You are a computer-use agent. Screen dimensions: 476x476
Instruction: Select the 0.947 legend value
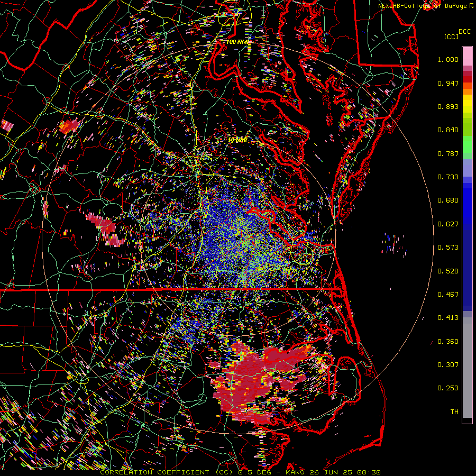(x=448, y=83)
